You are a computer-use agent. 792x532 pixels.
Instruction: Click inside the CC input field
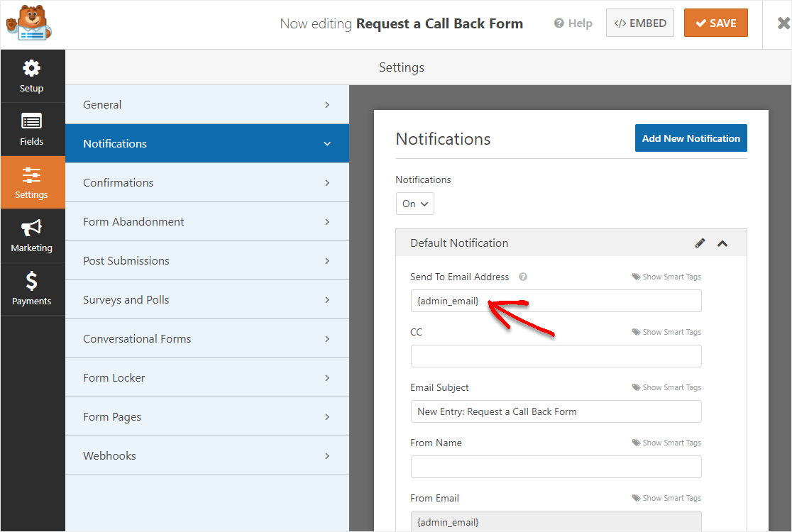(556, 356)
